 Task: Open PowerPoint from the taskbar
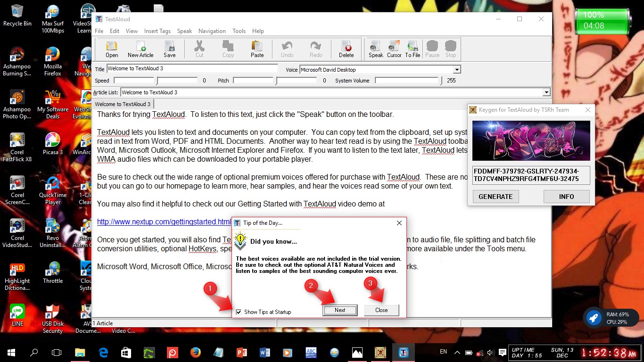[x=242, y=352]
